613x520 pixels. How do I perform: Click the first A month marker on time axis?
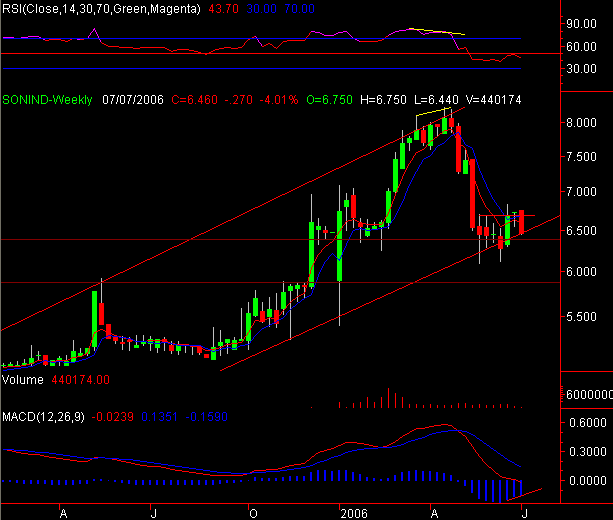tap(63, 513)
